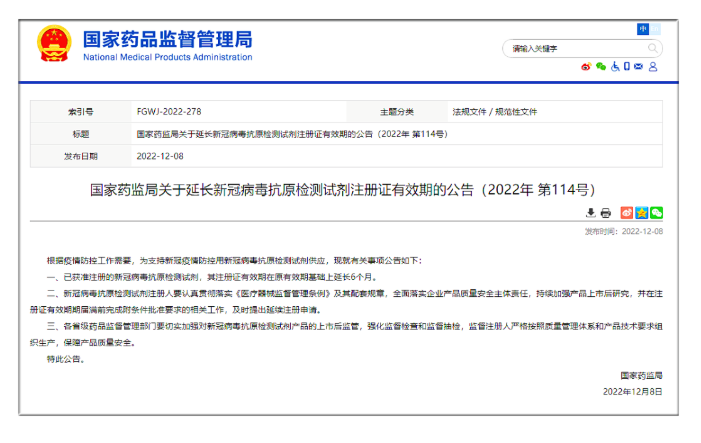
Task: Open accessibility mode wheelchair icon
Action: tap(614, 67)
